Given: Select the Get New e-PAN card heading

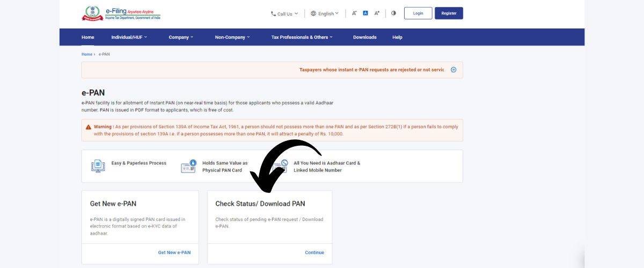Looking at the screenshot, I should click(x=113, y=204).
